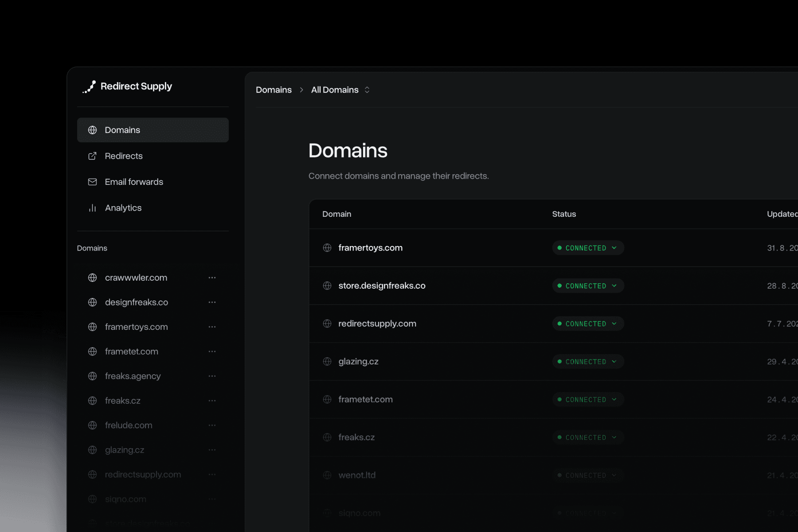798x532 pixels.
Task: Open more options for freaks.agency
Action: pos(212,376)
